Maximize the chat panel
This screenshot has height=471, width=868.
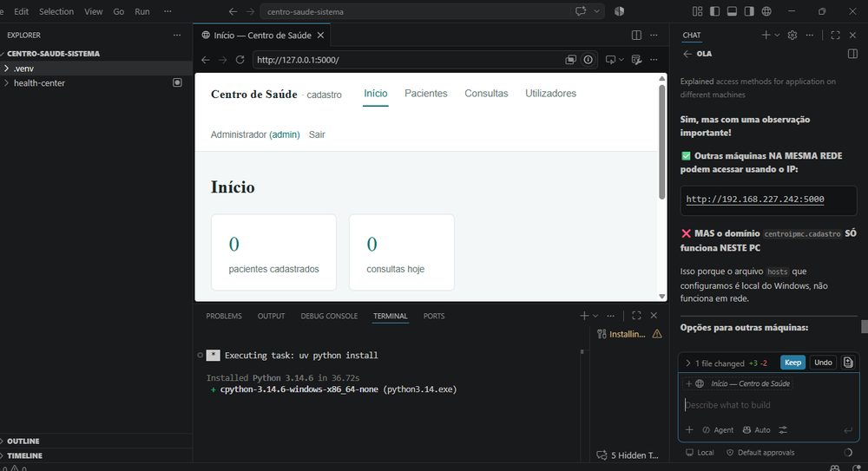click(835, 35)
